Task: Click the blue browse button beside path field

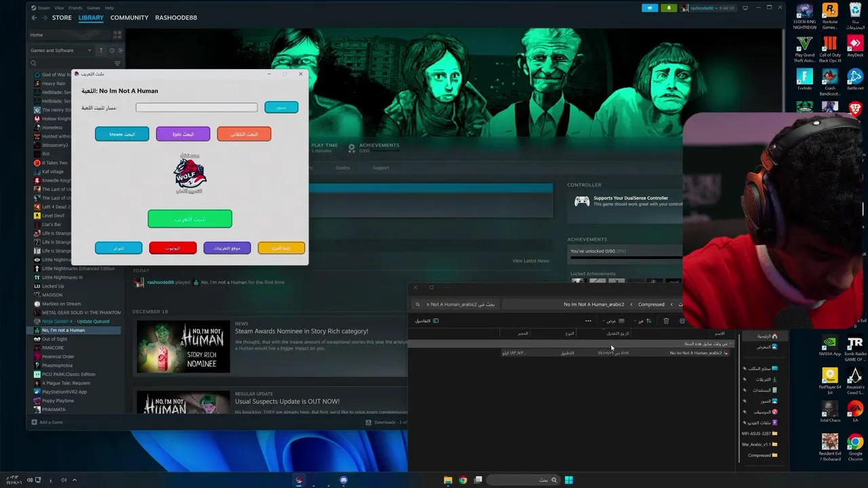Action: tap(281, 107)
